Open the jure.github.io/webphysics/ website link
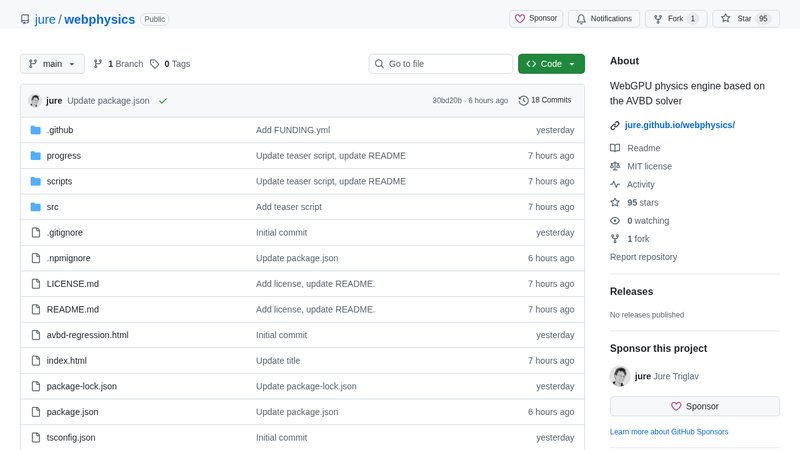800x450 pixels. pyautogui.click(x=679, y=125)
